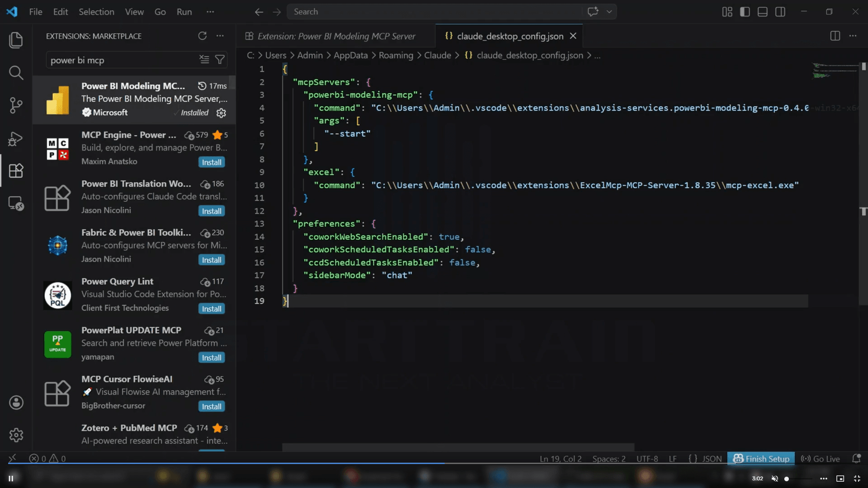
Task: Open the Extensions view icon
Action: tap(16, 171)
